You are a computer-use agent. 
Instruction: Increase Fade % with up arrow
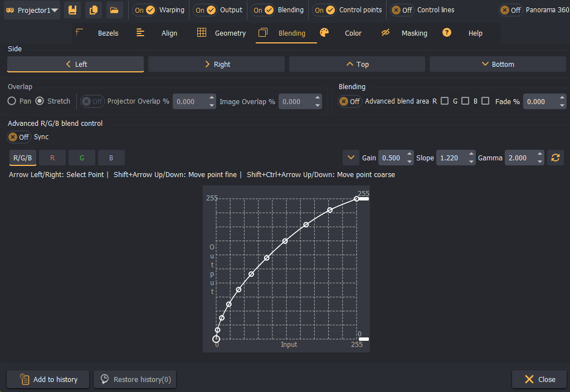pyautogui.click(x=562, y=98)
